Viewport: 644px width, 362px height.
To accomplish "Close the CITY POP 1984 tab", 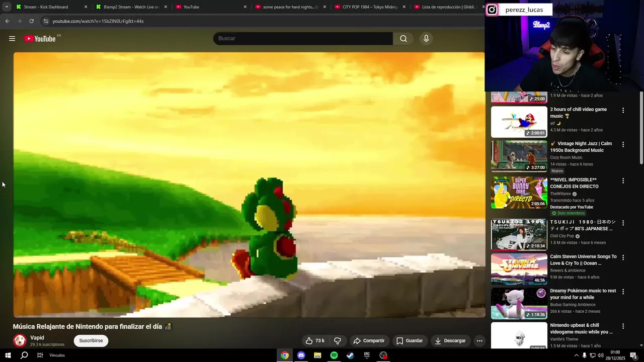I will (404, 7).
